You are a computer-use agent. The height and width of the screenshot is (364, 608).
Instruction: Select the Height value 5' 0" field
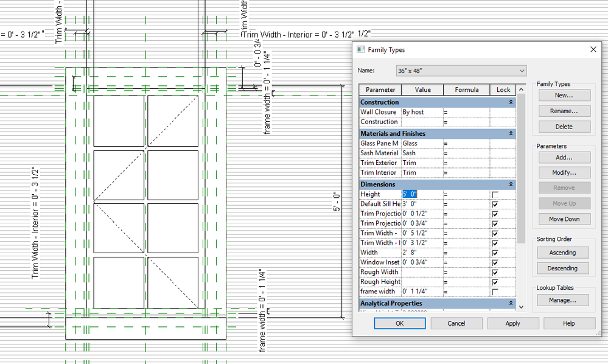(x=422, y=194)
